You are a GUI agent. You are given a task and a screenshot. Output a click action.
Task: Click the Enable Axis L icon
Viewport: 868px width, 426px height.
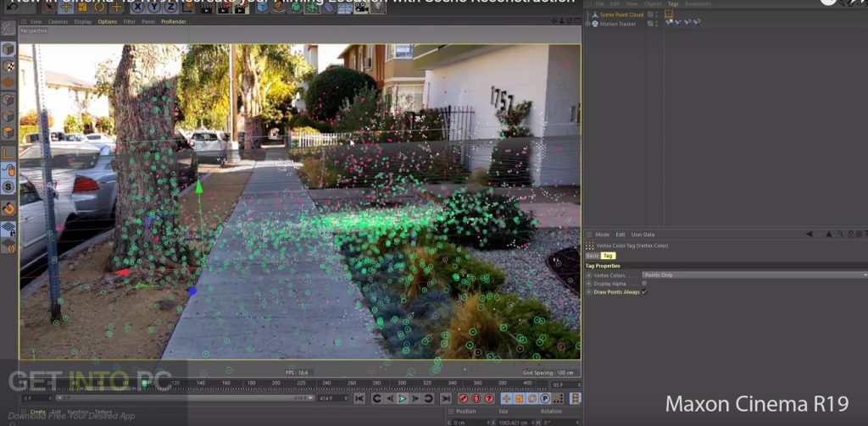(x=8, y=153)
